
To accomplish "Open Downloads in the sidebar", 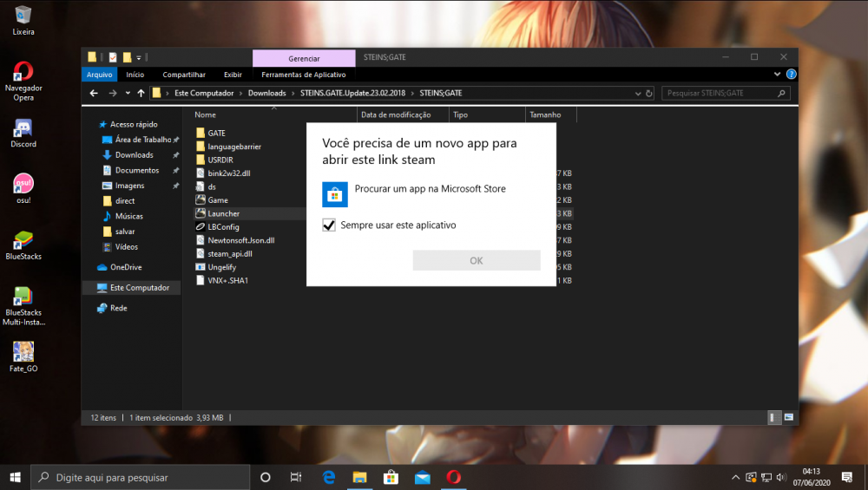I will click(x=134, y=155).
